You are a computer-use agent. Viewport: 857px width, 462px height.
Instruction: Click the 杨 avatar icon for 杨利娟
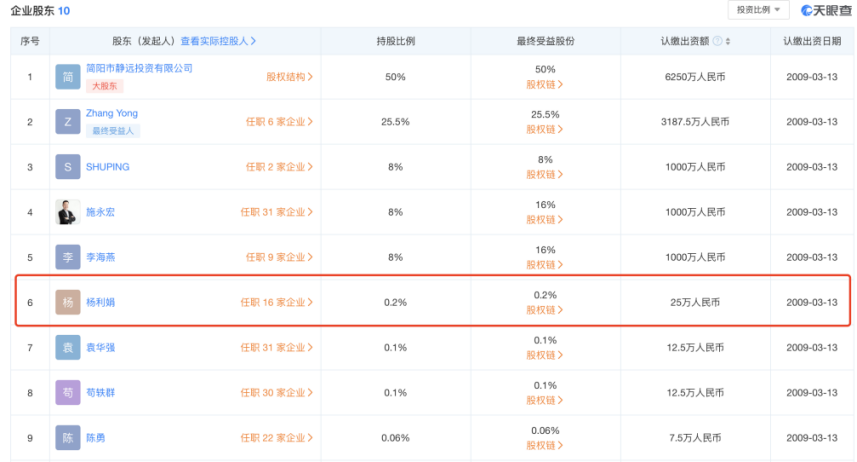(x=67, y=302)
